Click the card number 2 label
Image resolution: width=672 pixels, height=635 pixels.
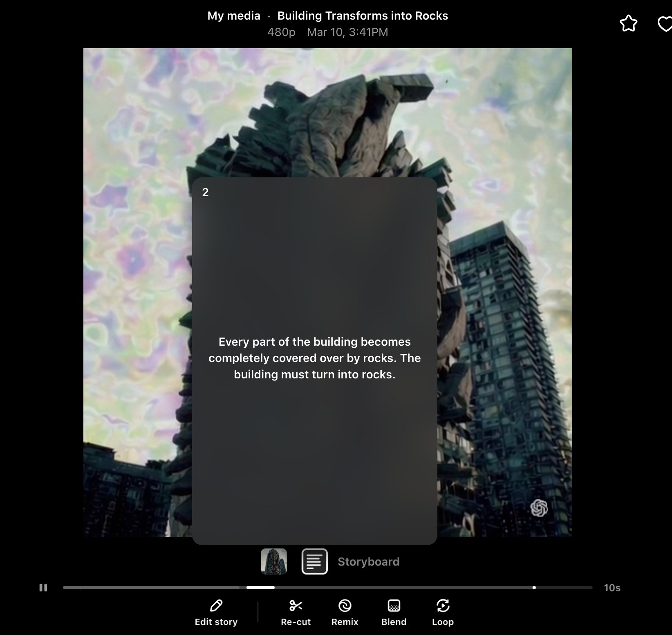[x=206, y=192]
